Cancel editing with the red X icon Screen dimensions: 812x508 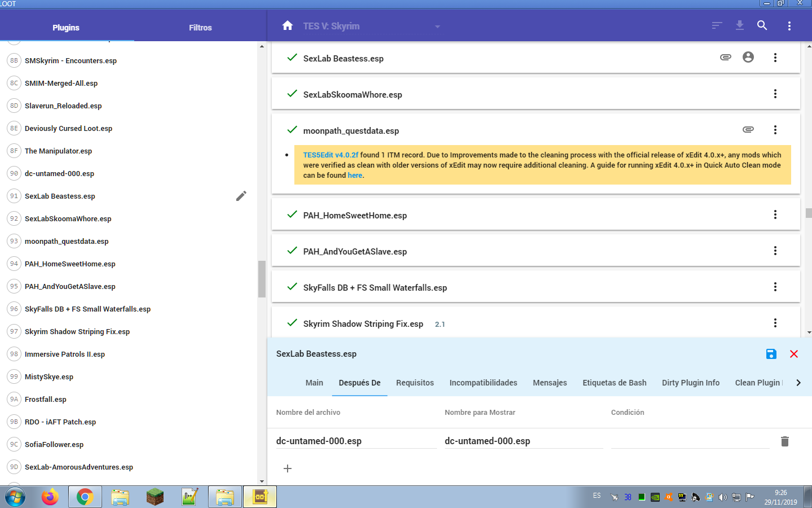click(x=794, y=354)
